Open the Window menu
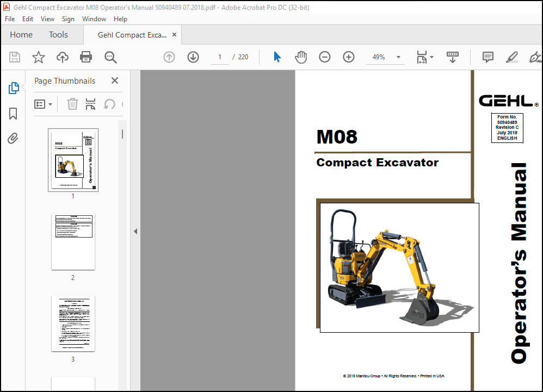The height and width of the screenshot is (392, 543). (94, 18)
